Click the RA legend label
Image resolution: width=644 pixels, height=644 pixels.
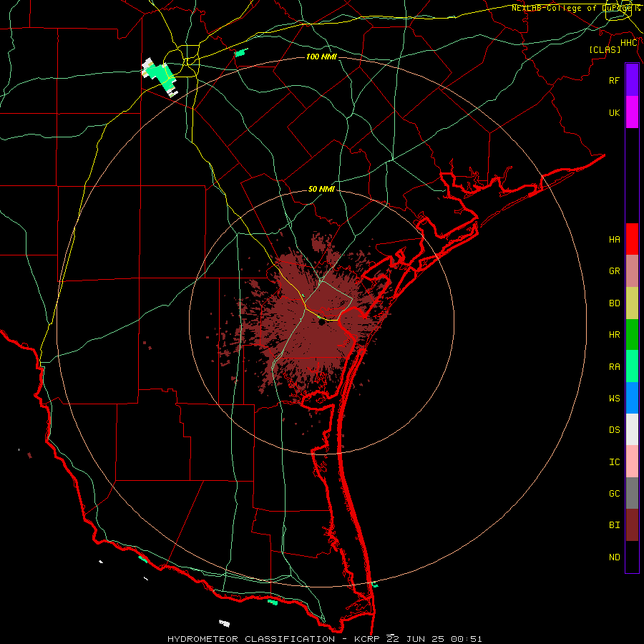pos(615,367)
